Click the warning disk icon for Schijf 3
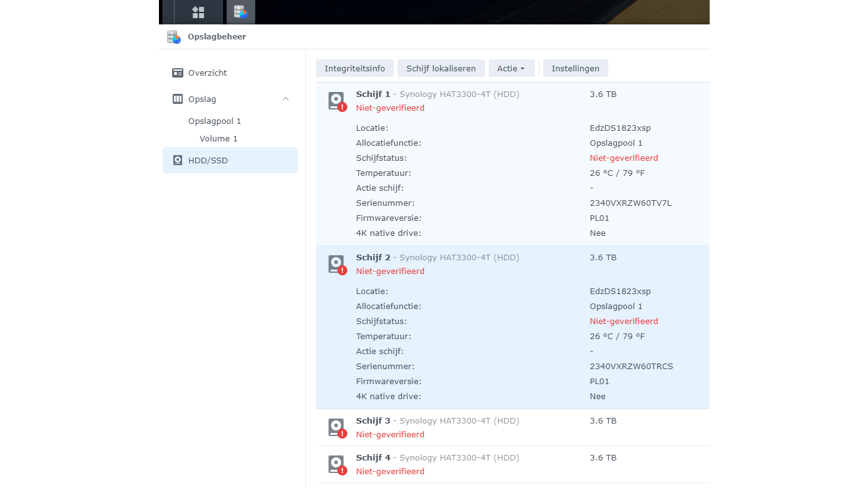Viewport: 868px width, 488px height. click(x=336, y=427)
